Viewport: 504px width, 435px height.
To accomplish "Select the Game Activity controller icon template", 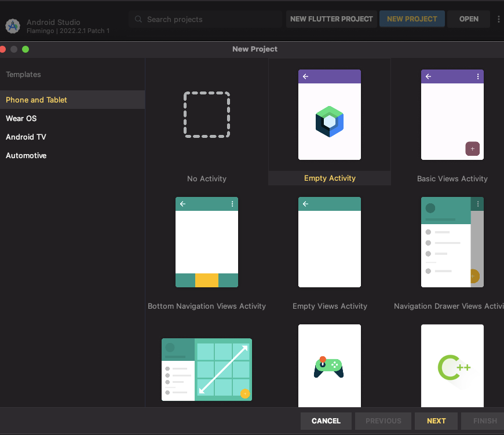I will click(x=329, y=365).
